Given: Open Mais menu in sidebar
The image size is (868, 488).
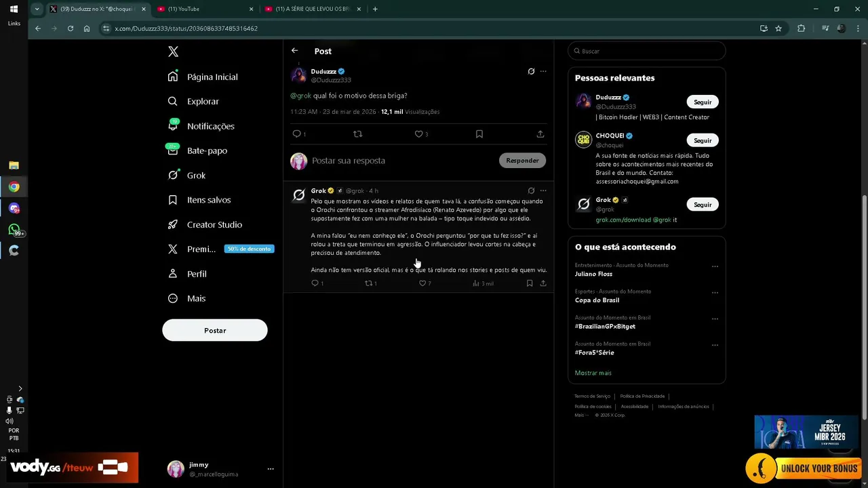Looking at the screenshot, I should click(x=186, y=298).
